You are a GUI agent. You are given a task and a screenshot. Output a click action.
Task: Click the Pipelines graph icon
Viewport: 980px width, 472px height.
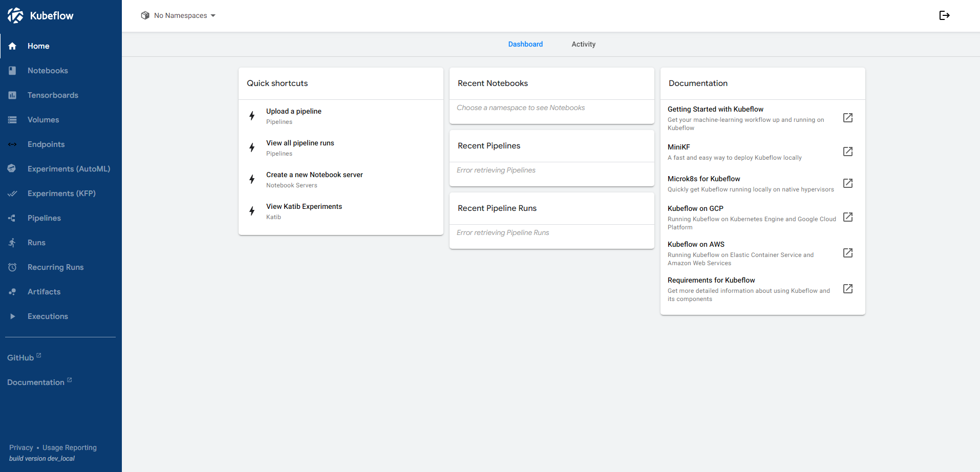[12, 218]
